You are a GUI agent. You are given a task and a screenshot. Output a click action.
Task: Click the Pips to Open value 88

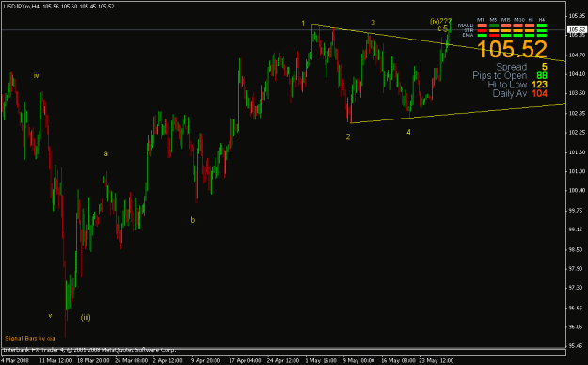click(x=542, y=76)
